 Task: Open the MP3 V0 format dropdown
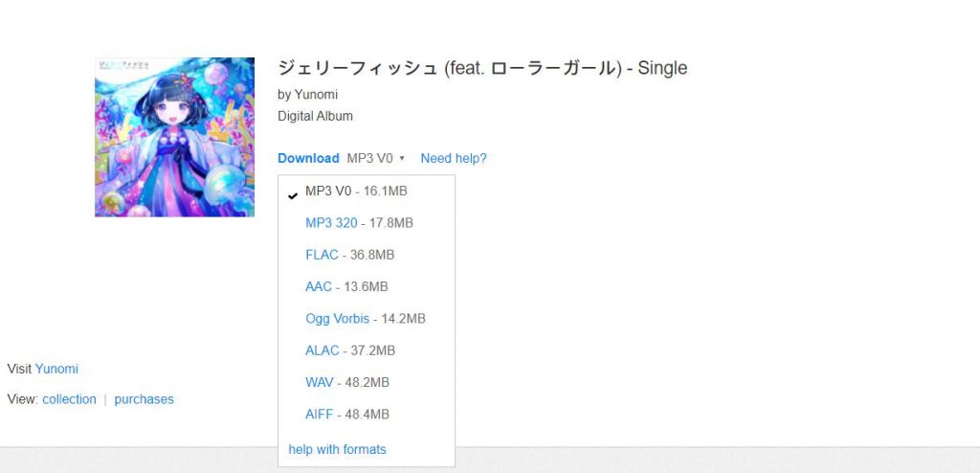[x=375, y=158]
